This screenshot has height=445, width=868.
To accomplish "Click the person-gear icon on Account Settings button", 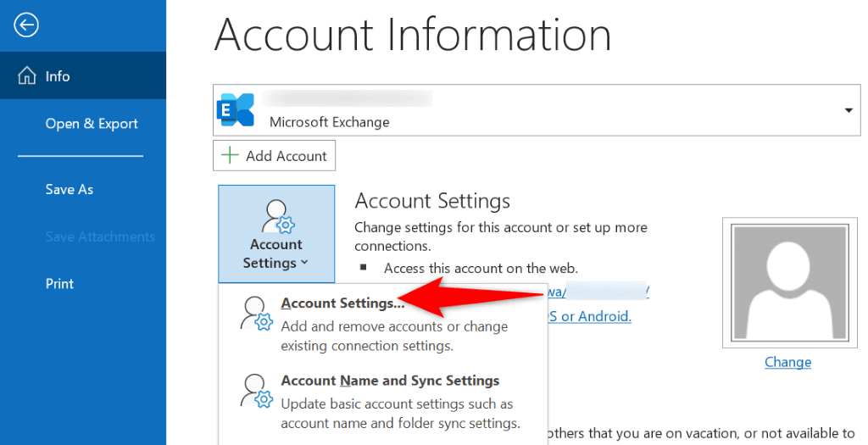I will pyautogui.click(x=276, y=217).
